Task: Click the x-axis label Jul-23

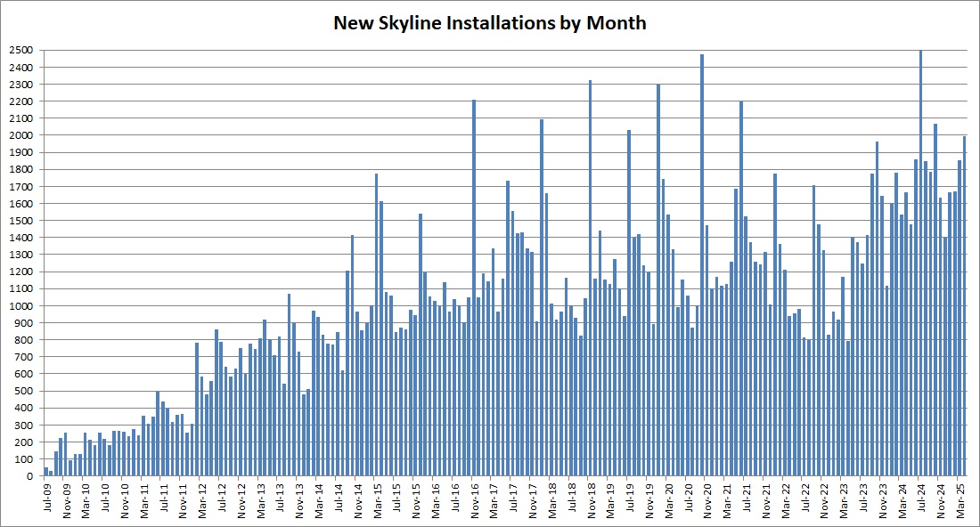Action: point(863,497)
